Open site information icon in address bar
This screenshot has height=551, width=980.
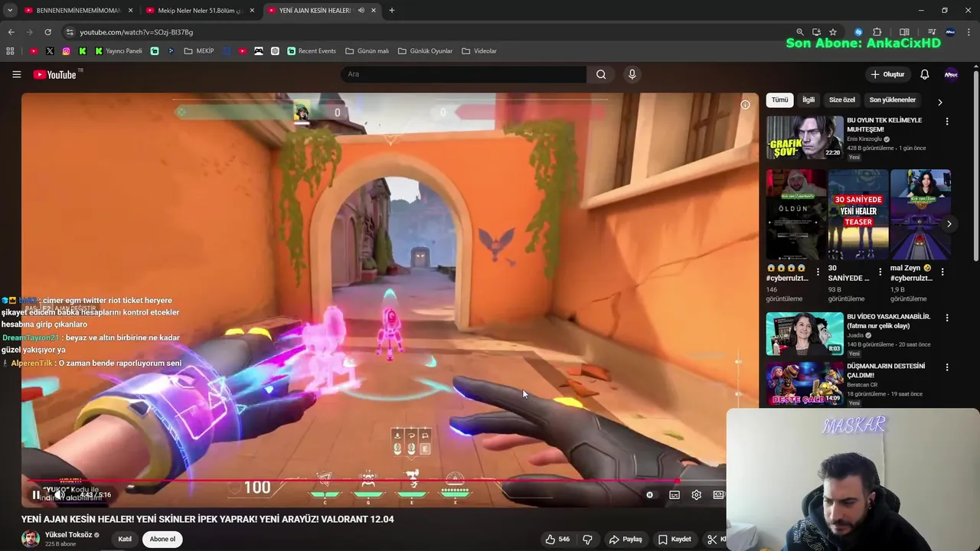pyautogui.click(x=70, y=32)
